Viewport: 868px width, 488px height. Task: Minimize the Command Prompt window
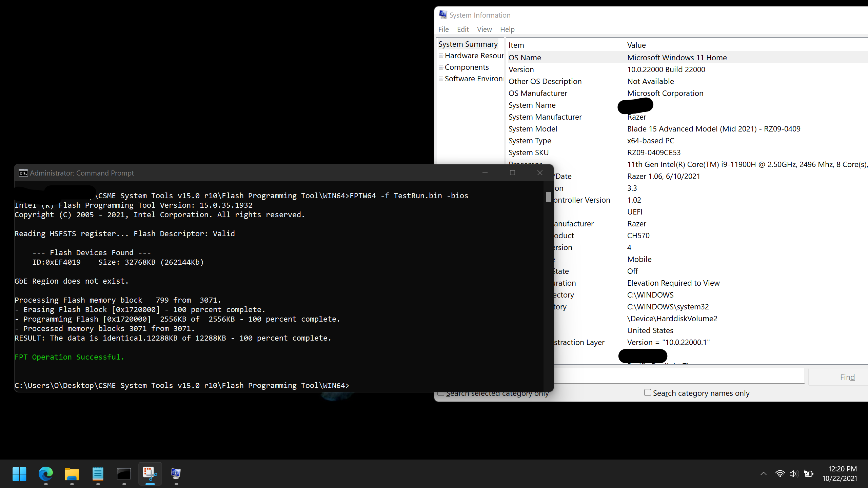485,173
